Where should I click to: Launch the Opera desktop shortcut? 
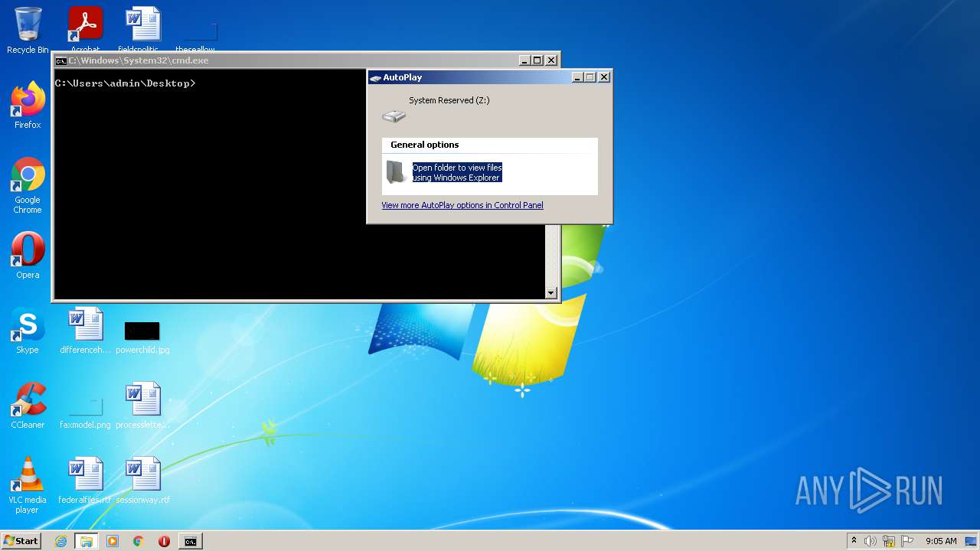click(x=28, y=256)
